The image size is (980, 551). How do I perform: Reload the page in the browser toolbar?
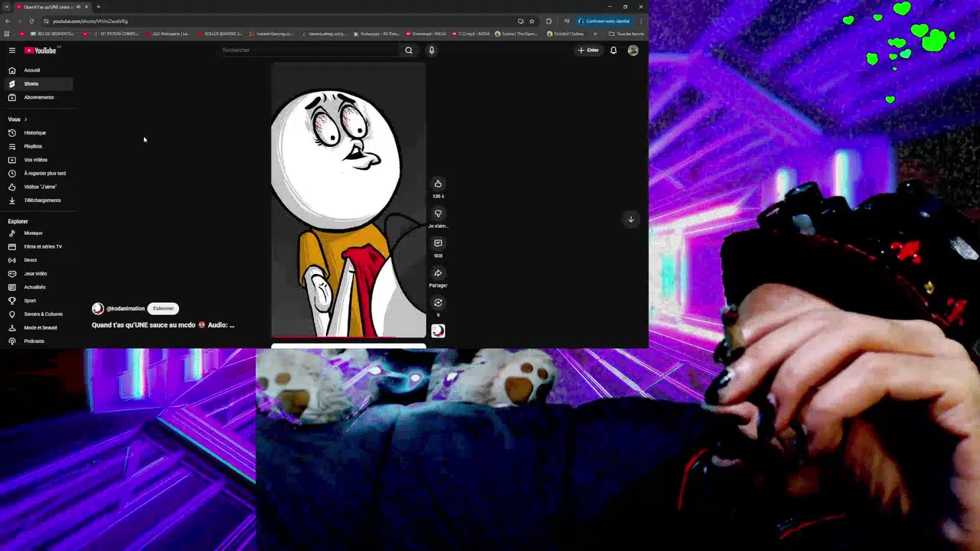pos(31,21)
